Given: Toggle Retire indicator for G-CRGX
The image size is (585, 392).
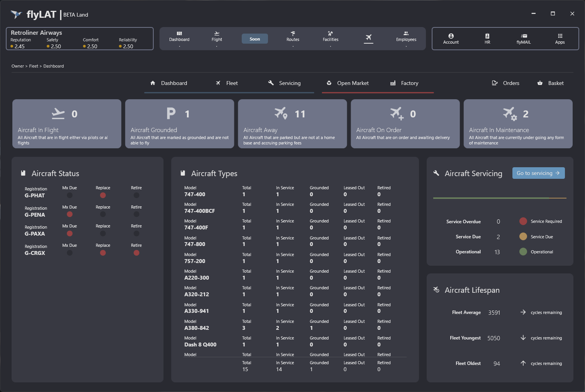Looking at the screenshot, I should [x=136, y=253].
